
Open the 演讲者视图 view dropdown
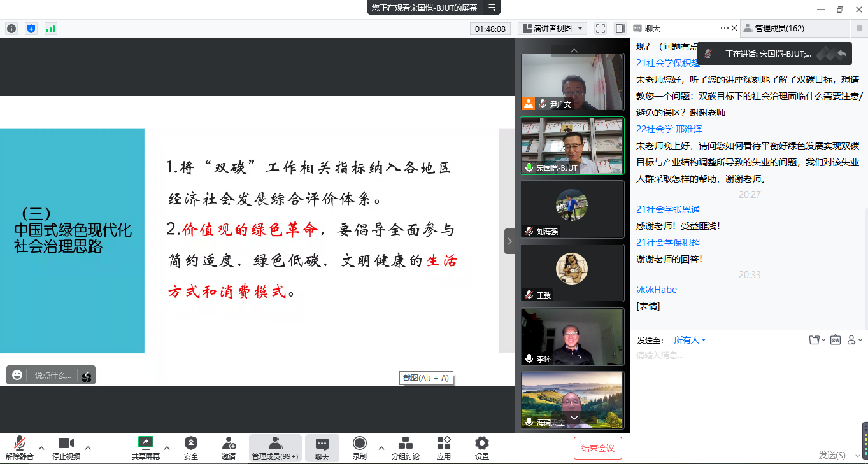552,29
